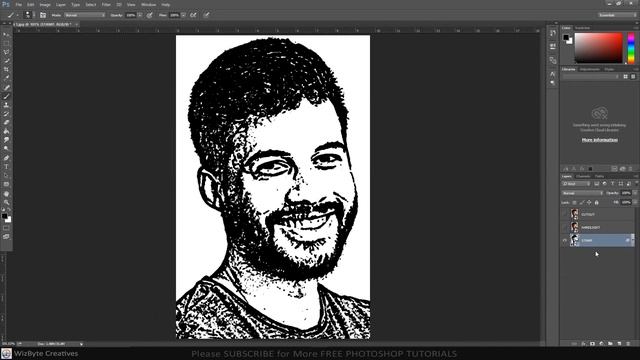Image resolution: width=640 pixels, height=360 pixels.
Task: Open the File menu
Action: 19,4
